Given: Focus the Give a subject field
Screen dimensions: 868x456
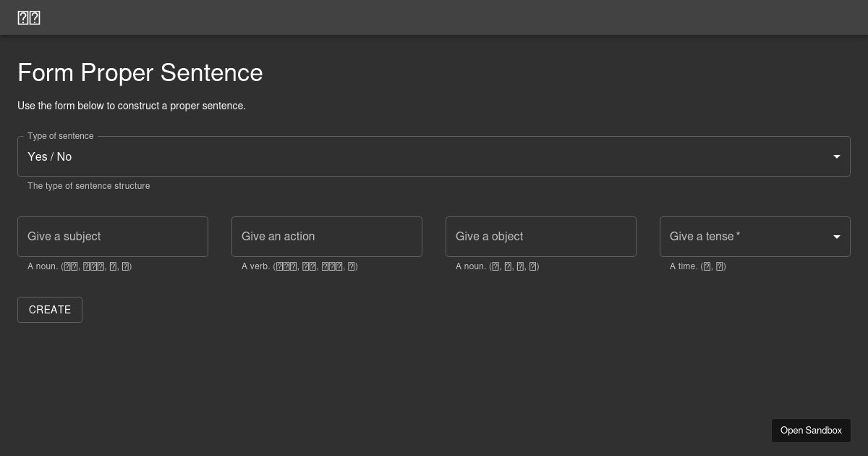Looking at the screenshot, I should point(113,237).
